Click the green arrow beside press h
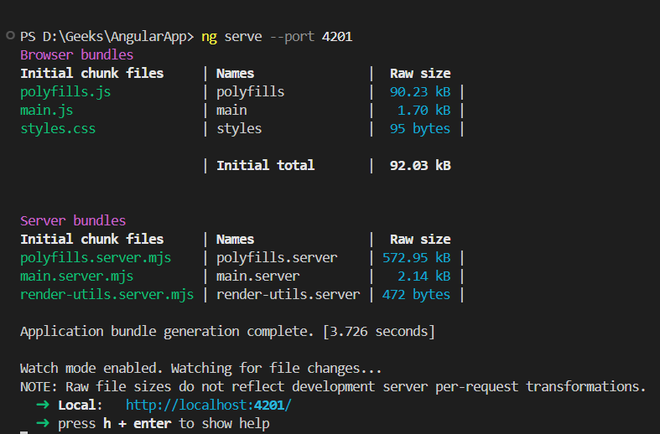 (x=42, y=423)
